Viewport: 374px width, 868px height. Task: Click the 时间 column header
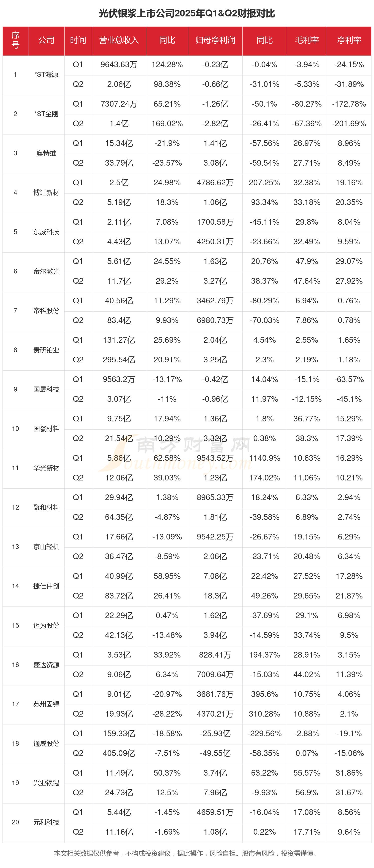click(x=78, y=40)
